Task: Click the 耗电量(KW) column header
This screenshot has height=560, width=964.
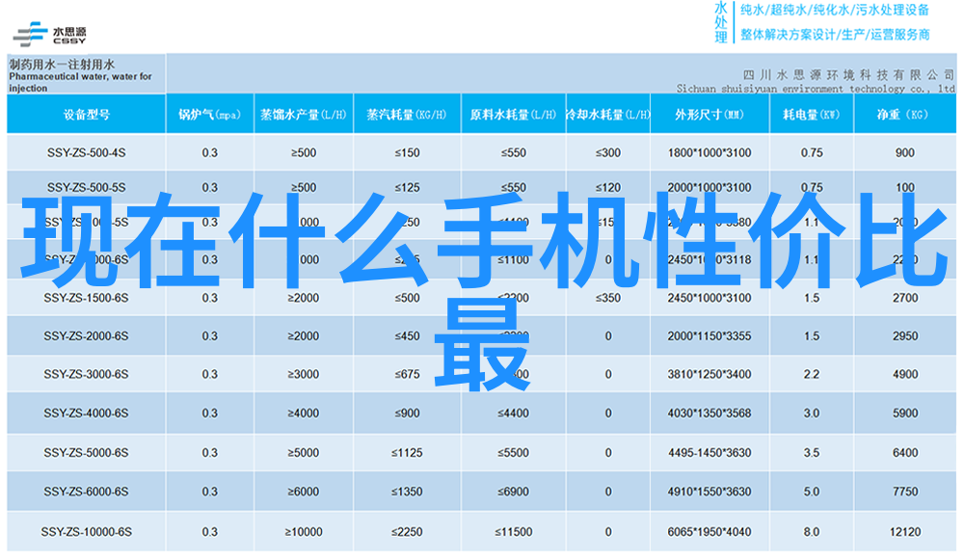Action: (811, 115)
